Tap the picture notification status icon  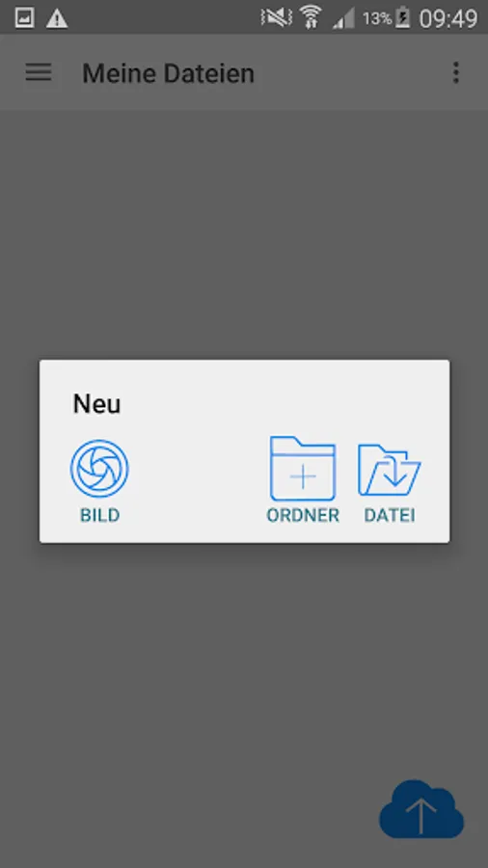click(x=24, y=18)
